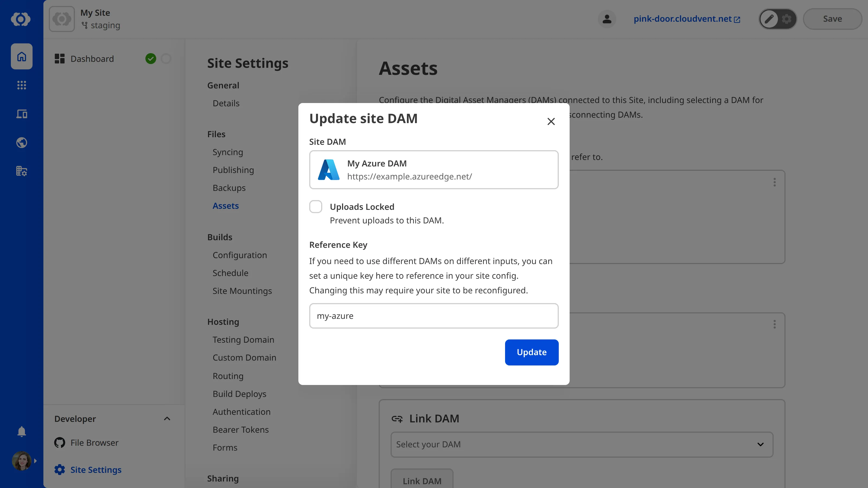868x488 pixels.
Task: Open the kebab menu on the DAM card
Action: 774,182
